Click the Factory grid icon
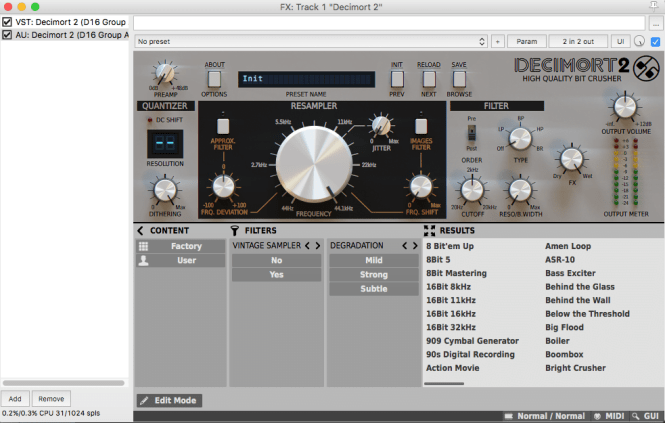 [x=143, y=246]
